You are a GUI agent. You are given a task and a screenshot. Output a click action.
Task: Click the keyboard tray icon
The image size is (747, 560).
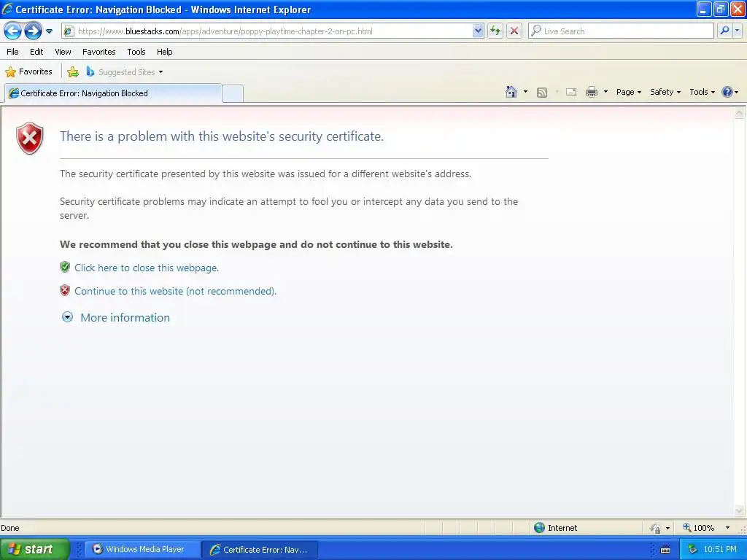point(665,550)
